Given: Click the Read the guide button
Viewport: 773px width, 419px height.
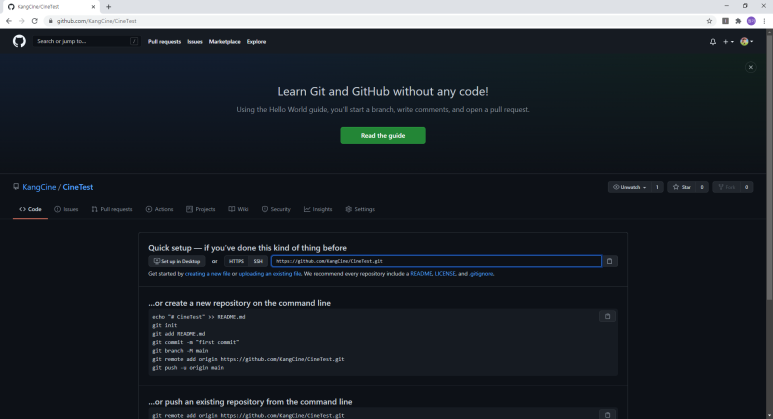Looking at the screenshot, I should pos(383,136).
